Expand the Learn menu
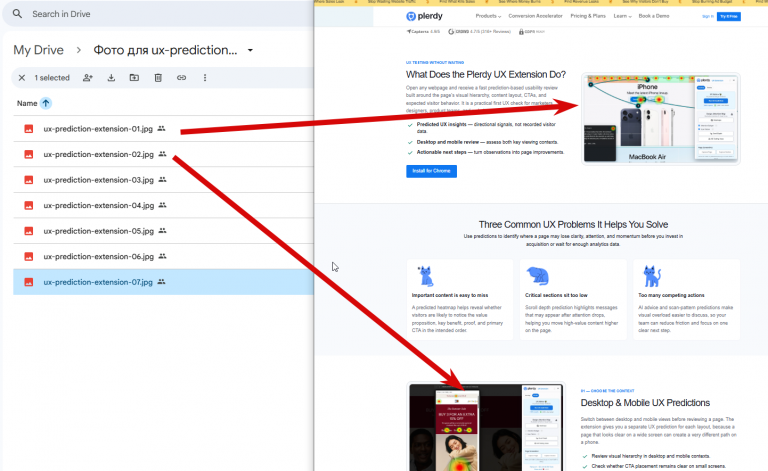This screenshot has width=768, height=471. pyautogui.click(x=622, y=16)
